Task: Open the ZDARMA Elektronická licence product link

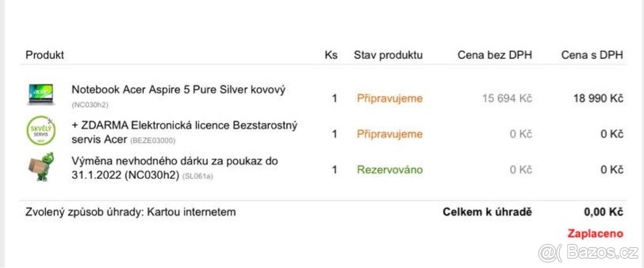Action: pyautogui.click(x=184, y=132)
